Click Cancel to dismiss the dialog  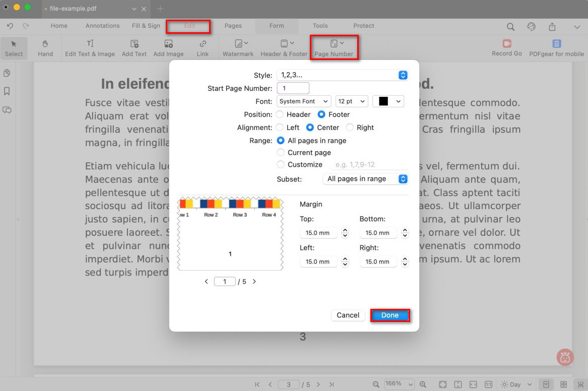(x=348, y=315)
